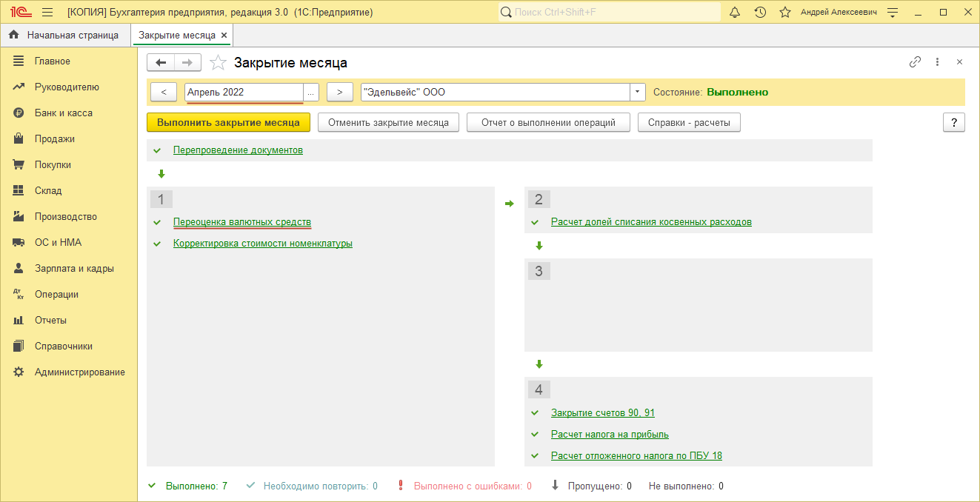Click Отменить закрытие месяца button
The image size is (980, 502).
pyautogui.click(x=388, y=122)
